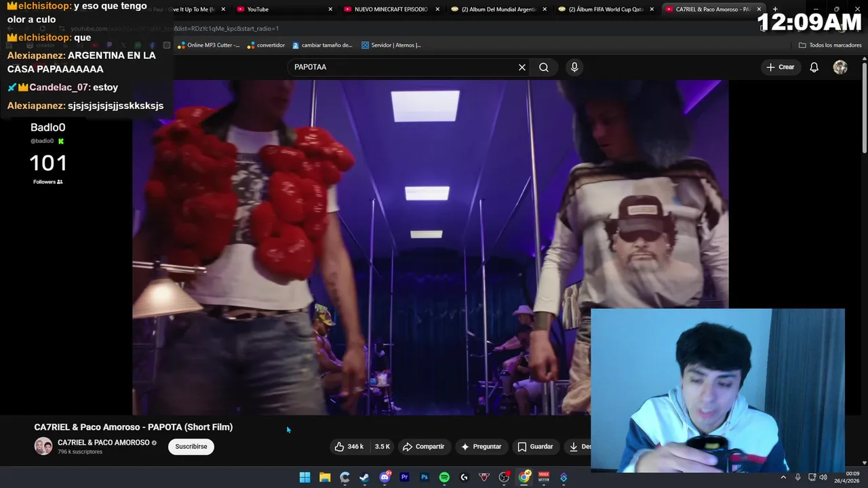Launch Photoshop from taskbar
868x488 pixels.
pos(425,477)
